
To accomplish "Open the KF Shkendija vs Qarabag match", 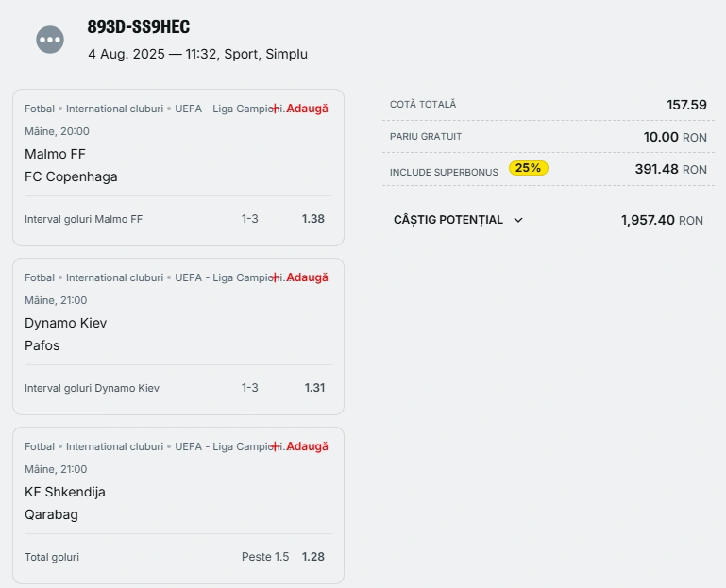I will pos(65,503).
